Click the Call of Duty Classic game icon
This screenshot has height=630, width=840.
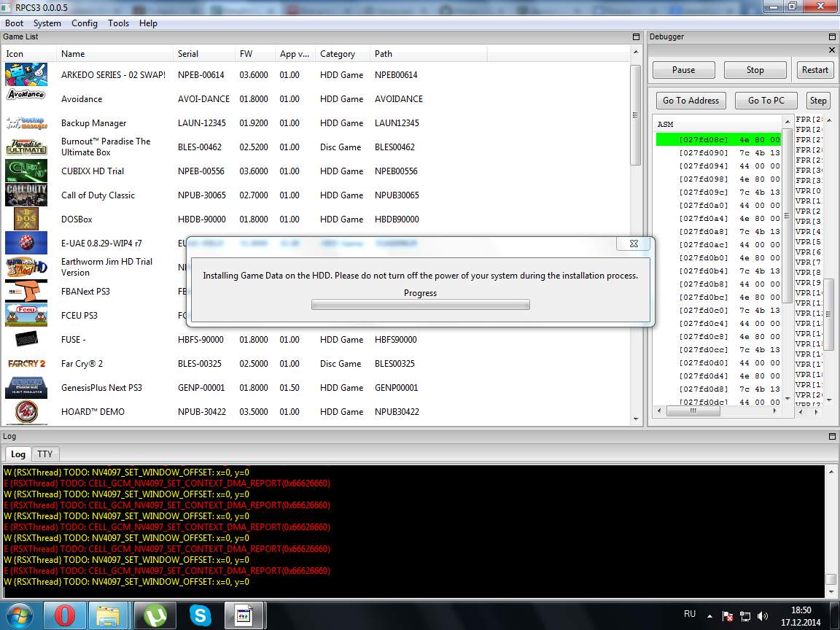26,195
